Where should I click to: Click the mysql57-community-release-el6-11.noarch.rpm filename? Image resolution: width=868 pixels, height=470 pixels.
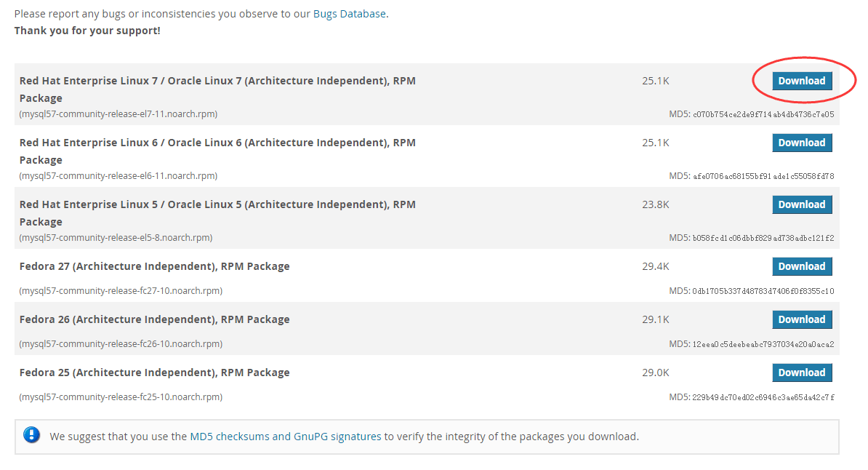click(x=118, y=176)
